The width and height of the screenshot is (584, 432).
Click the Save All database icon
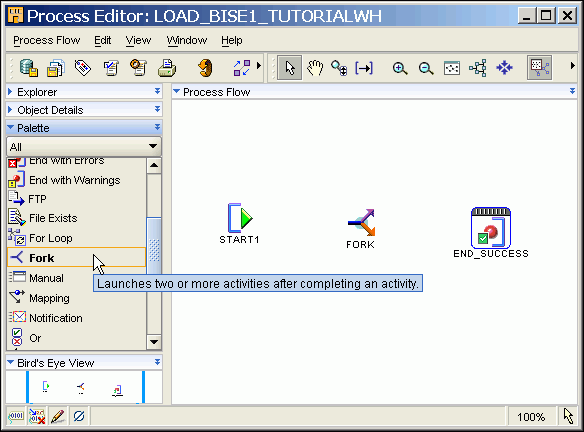pos(29,68)
